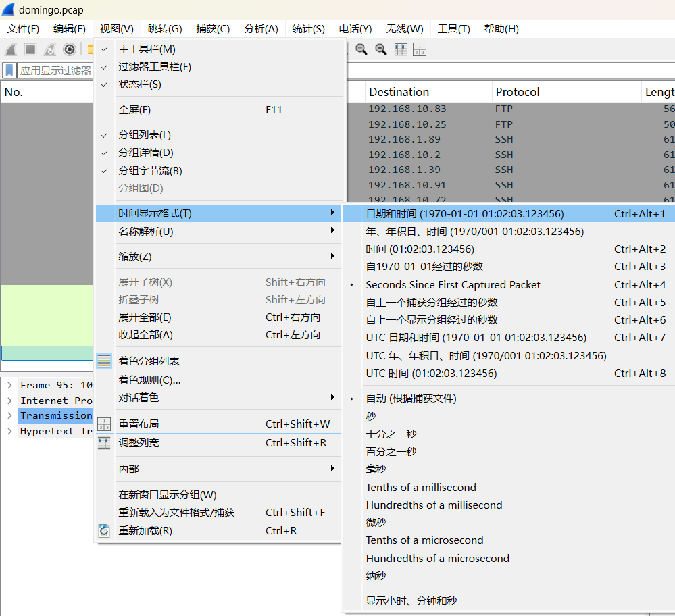Viewport: 675px width, 616px height.
Task: Choose 在新窗口显示分组(W)
Action: (x=219, y=495)
